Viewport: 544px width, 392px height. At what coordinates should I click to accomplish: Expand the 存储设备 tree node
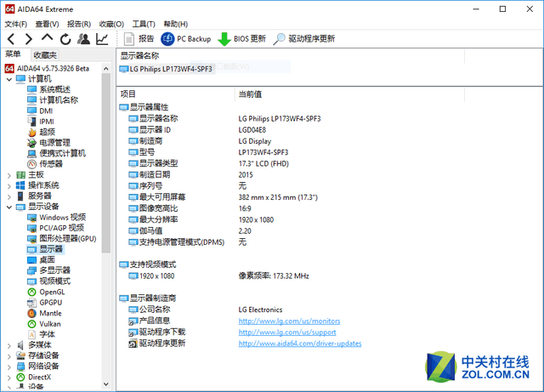(x=9, y=356)
